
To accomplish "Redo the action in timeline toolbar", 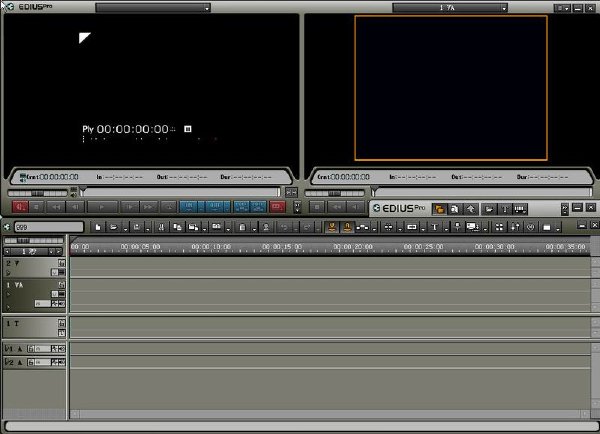I will [307, 227].
